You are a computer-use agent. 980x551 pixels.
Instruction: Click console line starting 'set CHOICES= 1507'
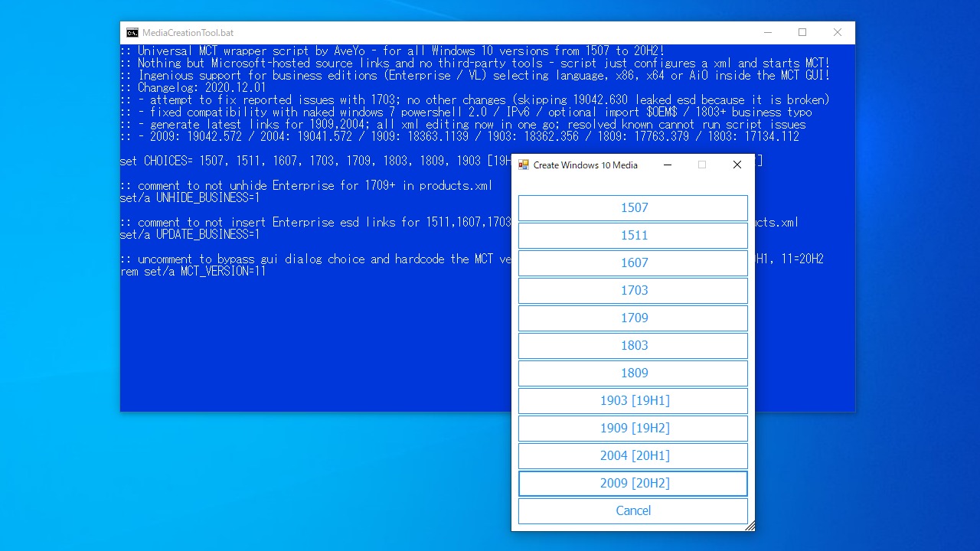[315, 161]
